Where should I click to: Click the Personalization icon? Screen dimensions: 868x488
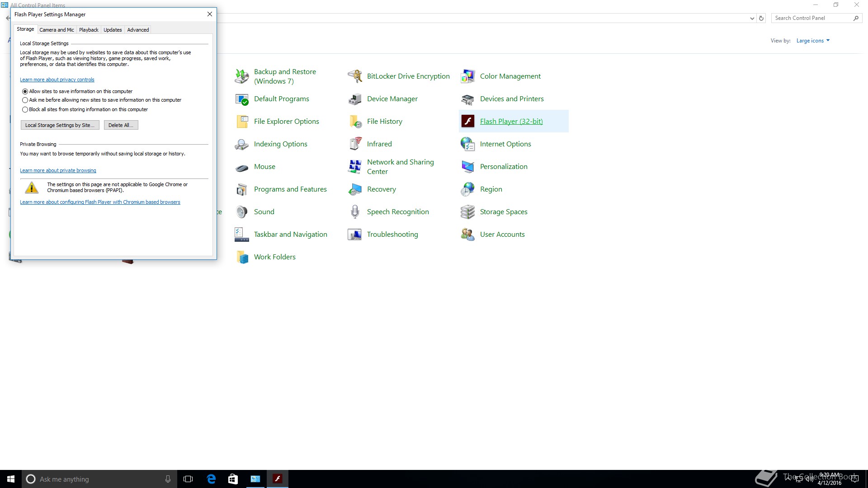click(468, 167)
